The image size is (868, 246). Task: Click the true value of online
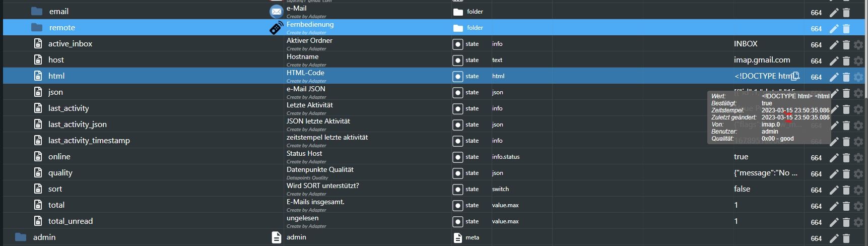coord(741,157)
